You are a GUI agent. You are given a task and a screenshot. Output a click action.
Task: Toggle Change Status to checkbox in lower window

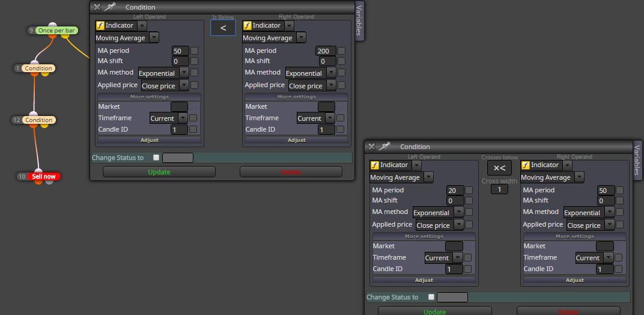click(x=431, y=297)
